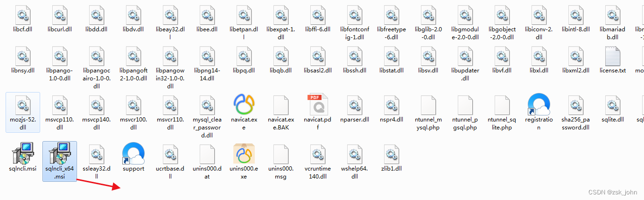Select the libiconv-2.dll file icon
644x200 pixels.
(x=539, y=14)
